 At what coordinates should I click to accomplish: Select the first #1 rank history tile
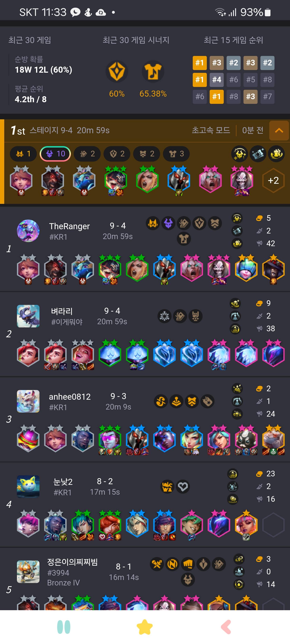(x=199, y=63)
